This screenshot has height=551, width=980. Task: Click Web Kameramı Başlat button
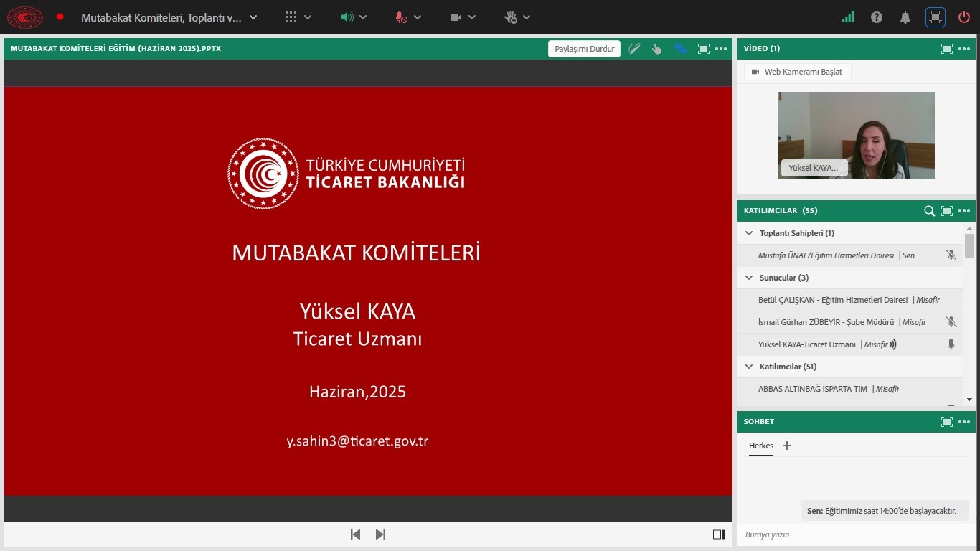coord(797,72)
